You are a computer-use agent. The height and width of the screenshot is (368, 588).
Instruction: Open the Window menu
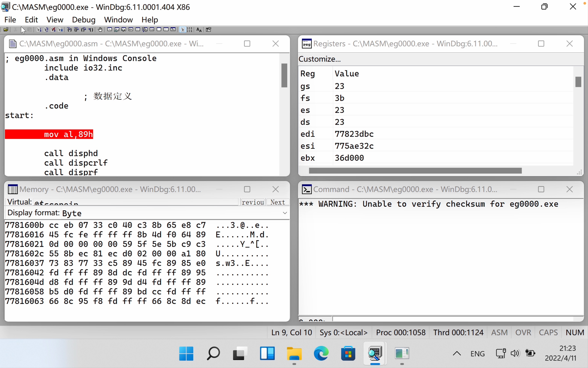pyautogui.click(x=118, y=19)
